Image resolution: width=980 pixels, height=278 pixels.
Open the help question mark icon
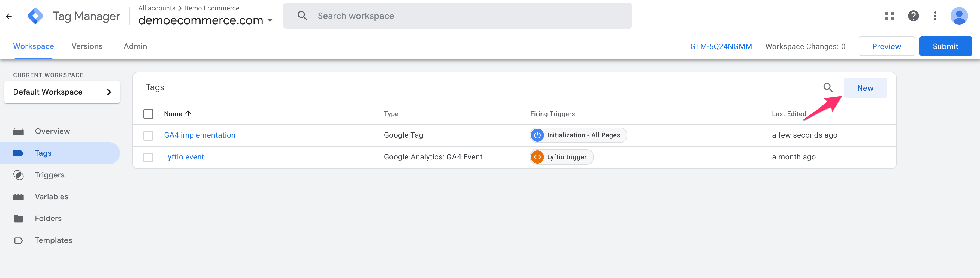(913, 16)
